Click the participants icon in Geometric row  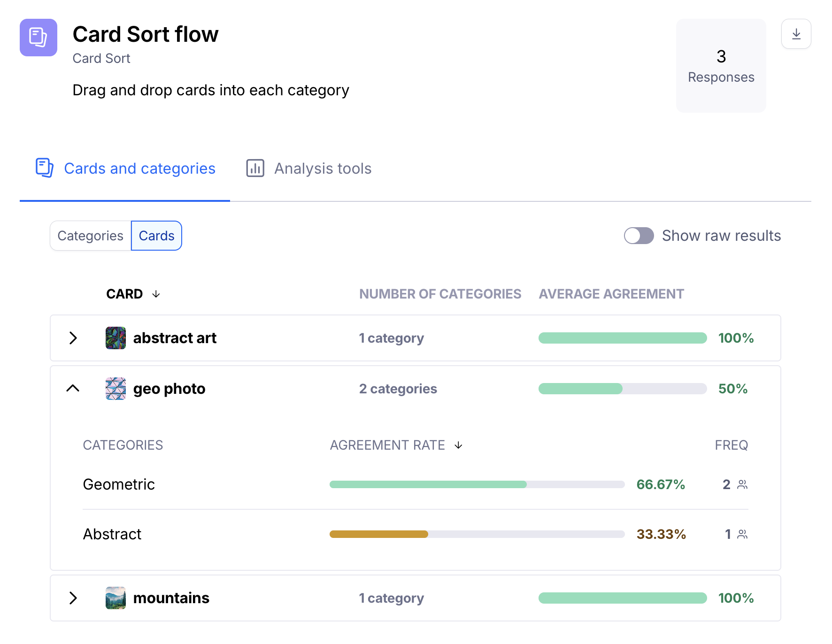click(742, 484)
